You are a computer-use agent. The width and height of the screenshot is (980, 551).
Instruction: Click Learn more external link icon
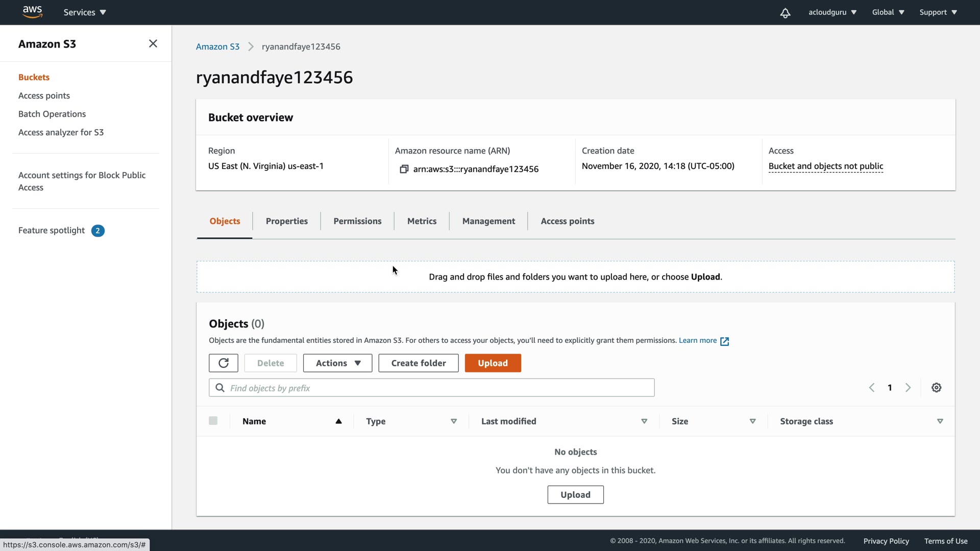(x=724, y=341)
